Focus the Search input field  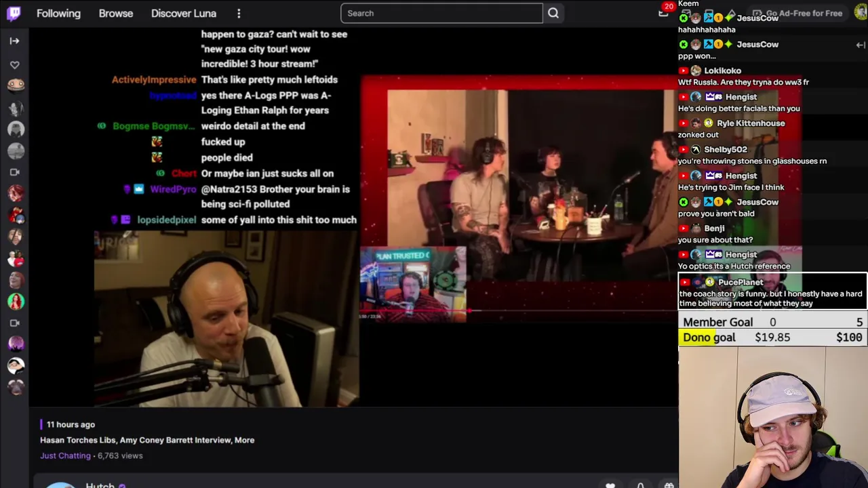441,13
